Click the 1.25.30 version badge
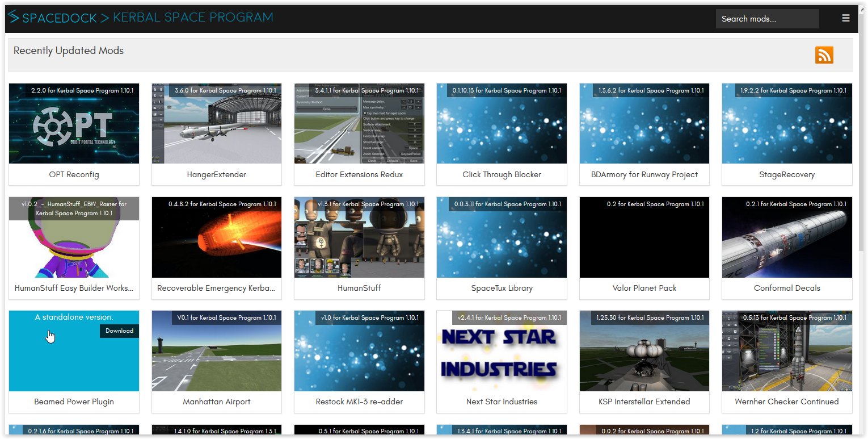The image size is (868, 439). tap(650, 317)
